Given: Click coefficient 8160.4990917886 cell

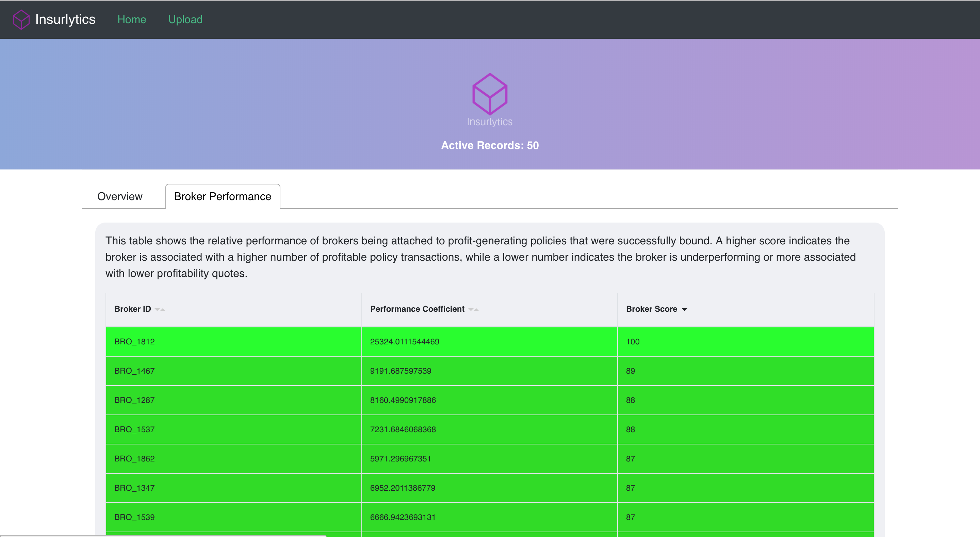Looking at the screenshot, I should 403,401.
